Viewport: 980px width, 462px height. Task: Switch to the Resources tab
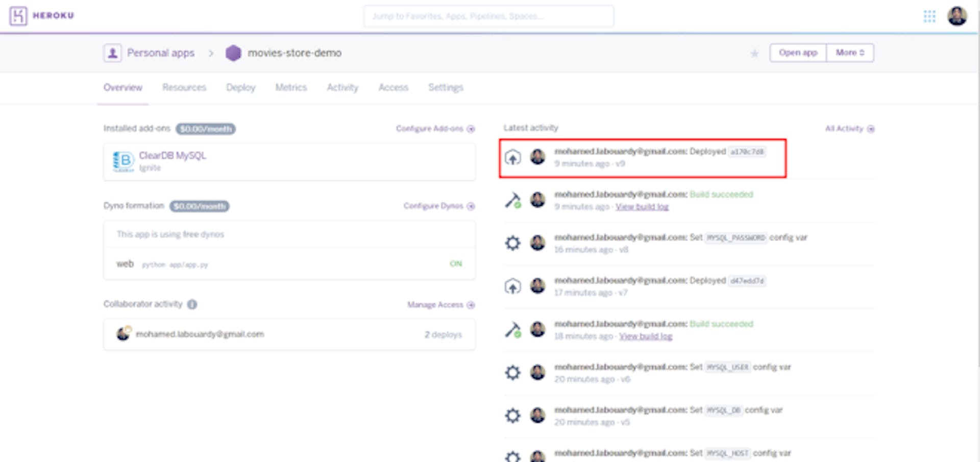coord(184,88)
